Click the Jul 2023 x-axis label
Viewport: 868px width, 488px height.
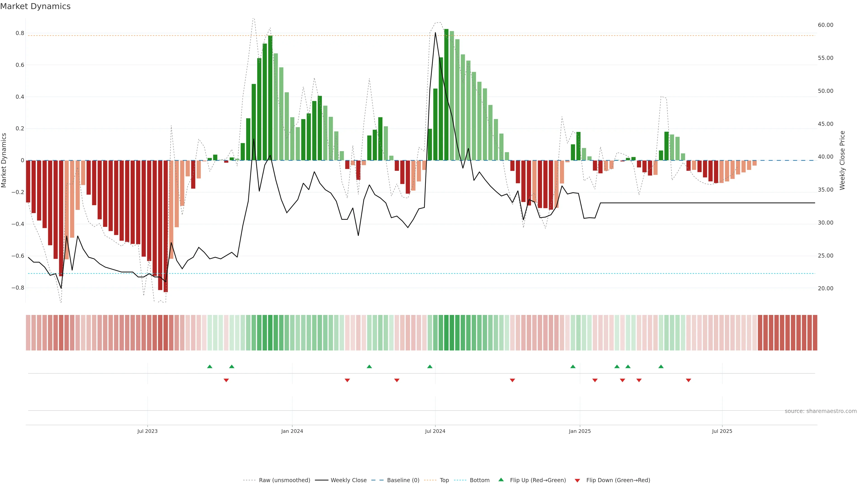147,431
